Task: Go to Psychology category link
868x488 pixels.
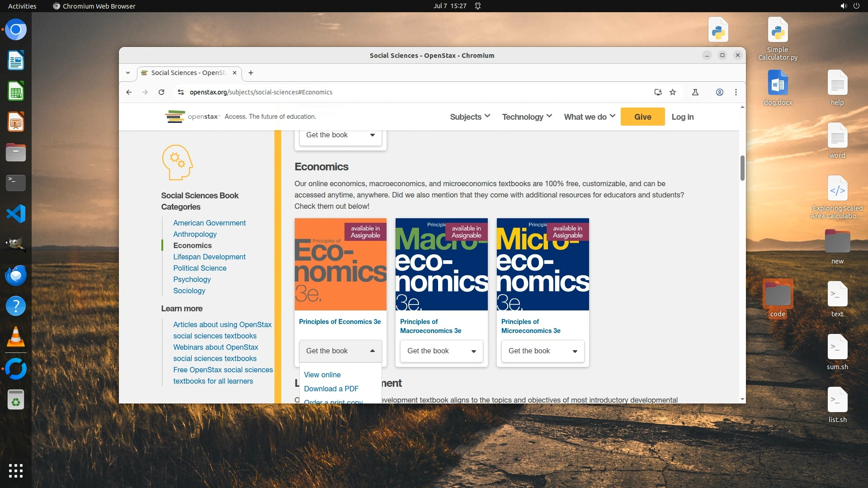Action: (192, 279)
